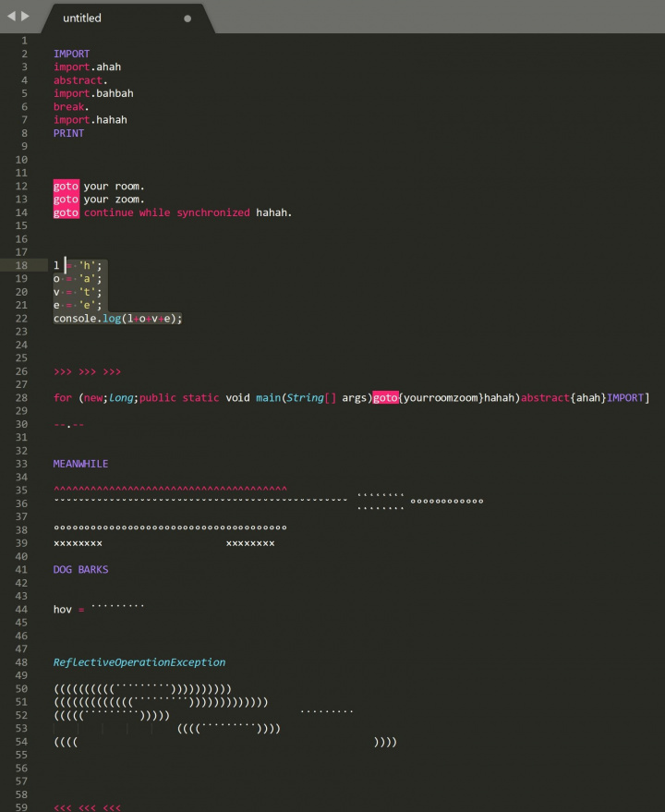Viewport: 665px width, 812px height.
Task: Click the highlighted goto before 'your room'
Action: click(x=66, y=187)
